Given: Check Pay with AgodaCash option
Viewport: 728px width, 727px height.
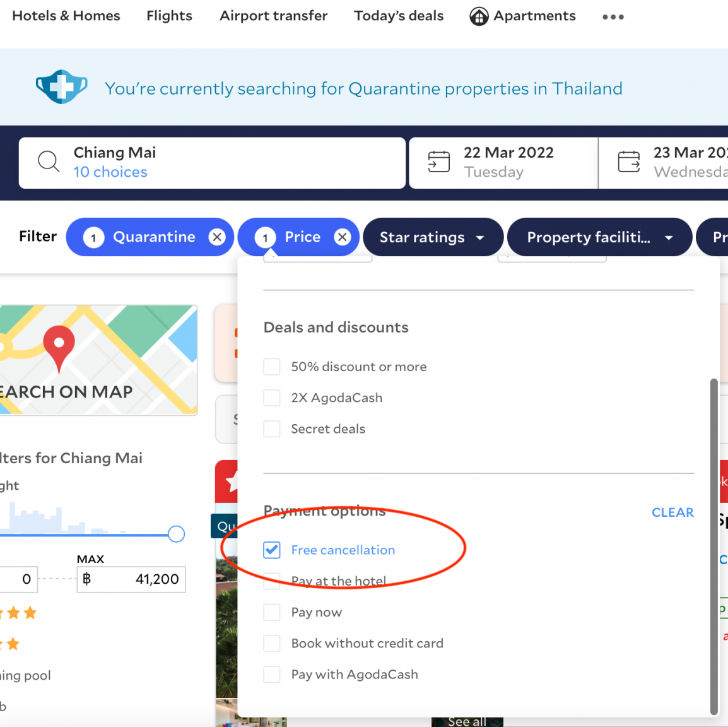Looking at the screenshot, I should [272, 675].
